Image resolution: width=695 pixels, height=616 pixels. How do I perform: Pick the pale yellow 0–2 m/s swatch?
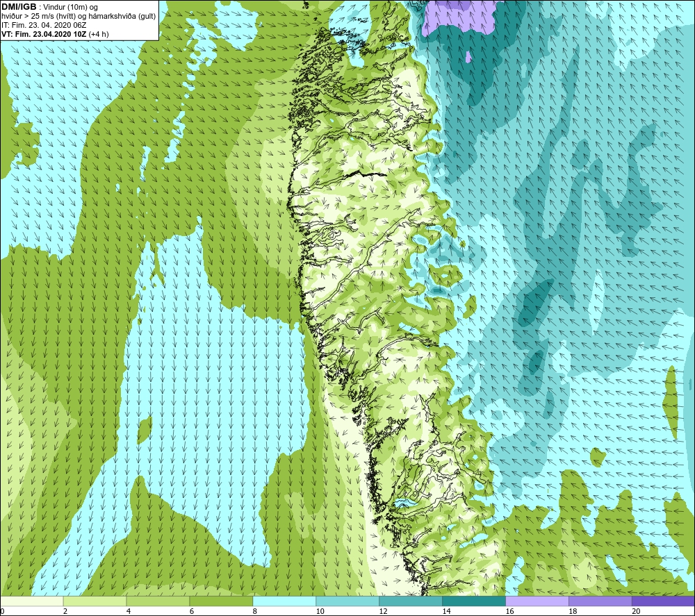coord(32,601)
